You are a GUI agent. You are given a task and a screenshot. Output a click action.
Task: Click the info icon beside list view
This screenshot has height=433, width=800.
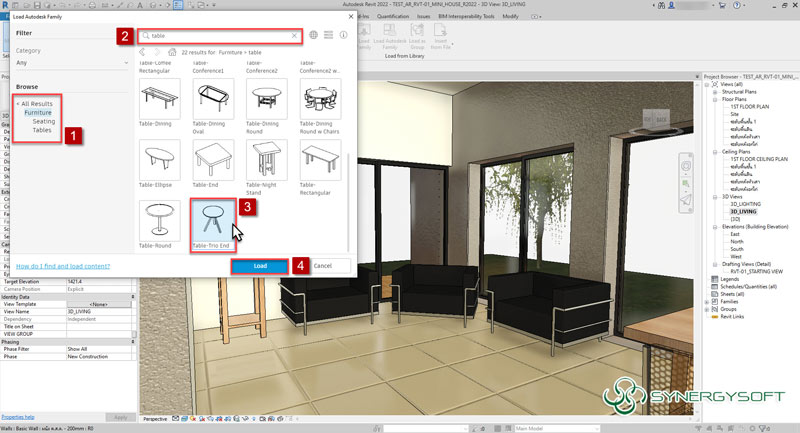point(342,35)
